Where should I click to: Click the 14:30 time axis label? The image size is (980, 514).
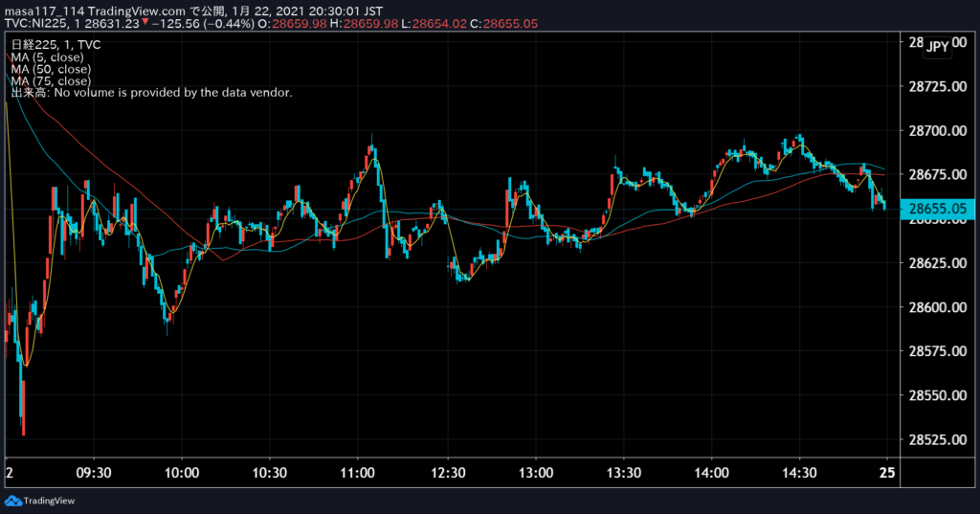click(799, 473)
